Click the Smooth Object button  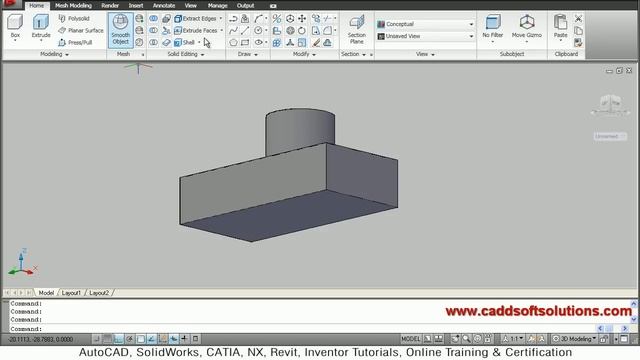coord(120,29)
